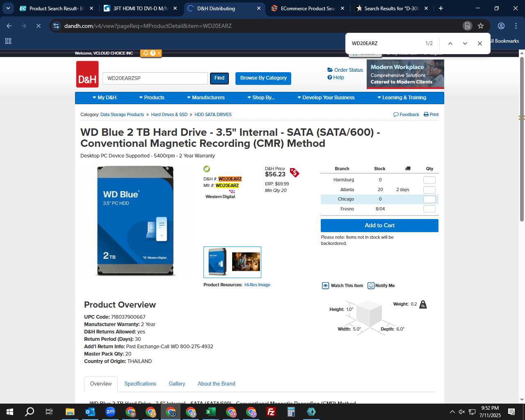Open the Help link
525x420 pixels.
point(336,77)
